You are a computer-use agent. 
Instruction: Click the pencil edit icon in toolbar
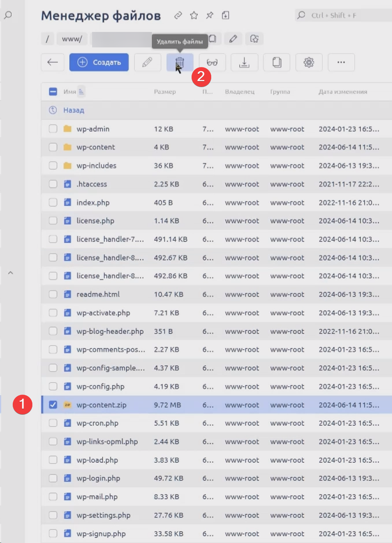coord(147,62)
